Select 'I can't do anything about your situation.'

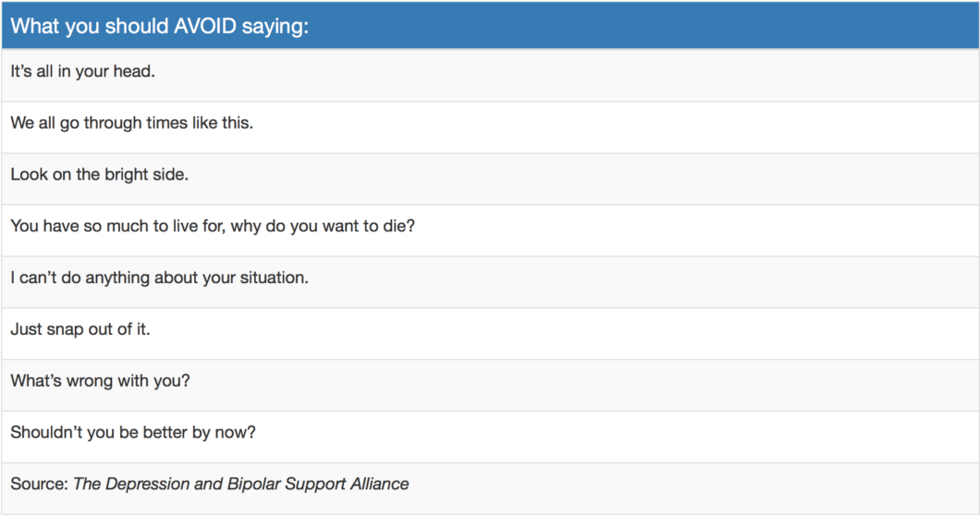(159, 277)
